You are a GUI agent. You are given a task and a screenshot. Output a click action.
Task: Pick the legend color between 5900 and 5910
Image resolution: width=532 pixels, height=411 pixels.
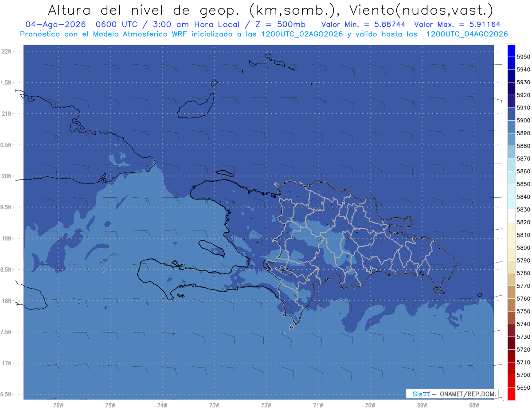click(x=511, y=114)
